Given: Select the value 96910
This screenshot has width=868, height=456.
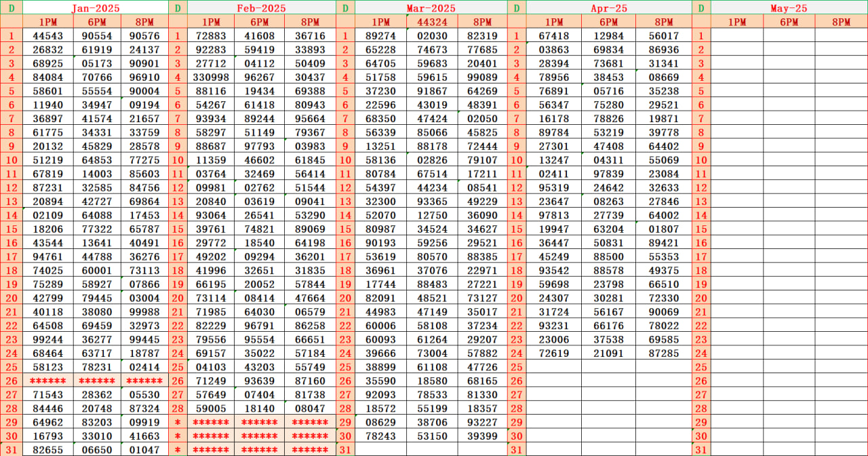Looking at the screenshot, I should [144, 77].
